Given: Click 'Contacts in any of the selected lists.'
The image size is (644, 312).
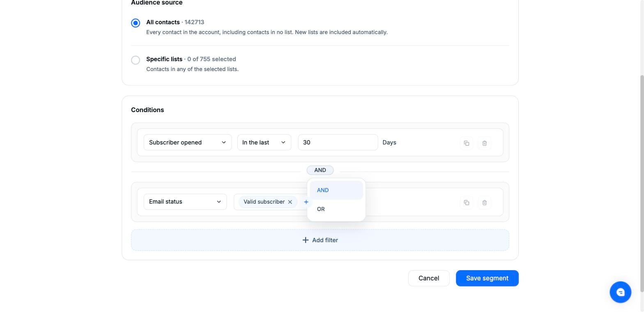Looking at the screenshot, I should [x=192, y=69].
